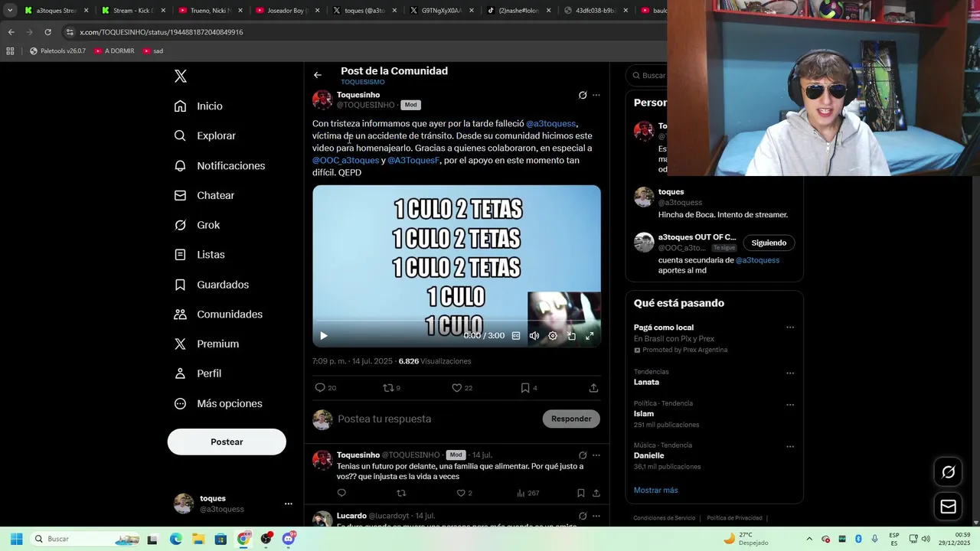
Task: Open the video settings gear
Action: (553, 336)
